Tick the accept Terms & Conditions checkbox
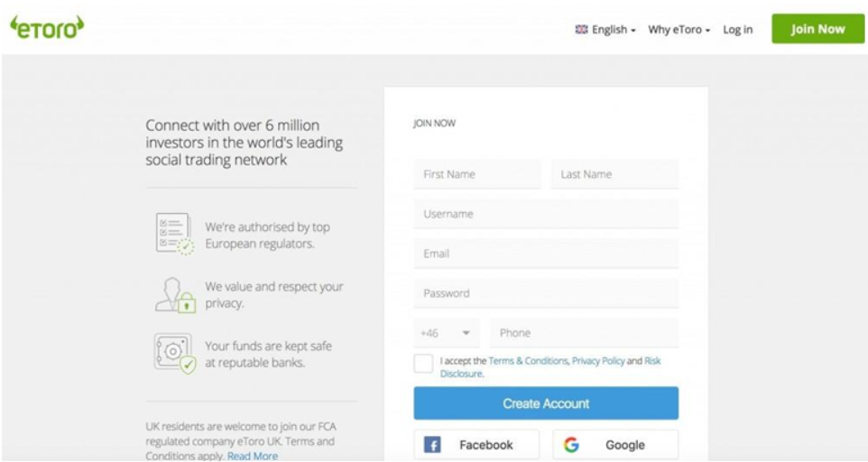Screen dimensions: 868x462 tap(423, 364)
